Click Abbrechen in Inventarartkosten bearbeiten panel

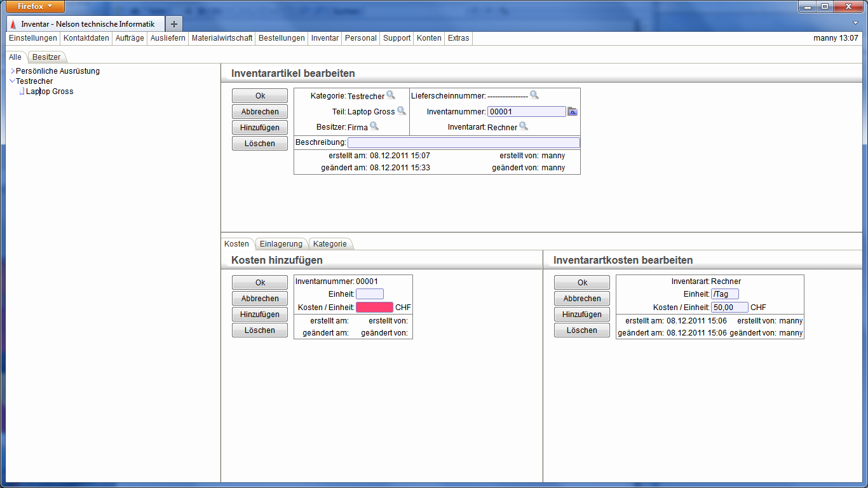pyautogui.click(x=581, y=299)
